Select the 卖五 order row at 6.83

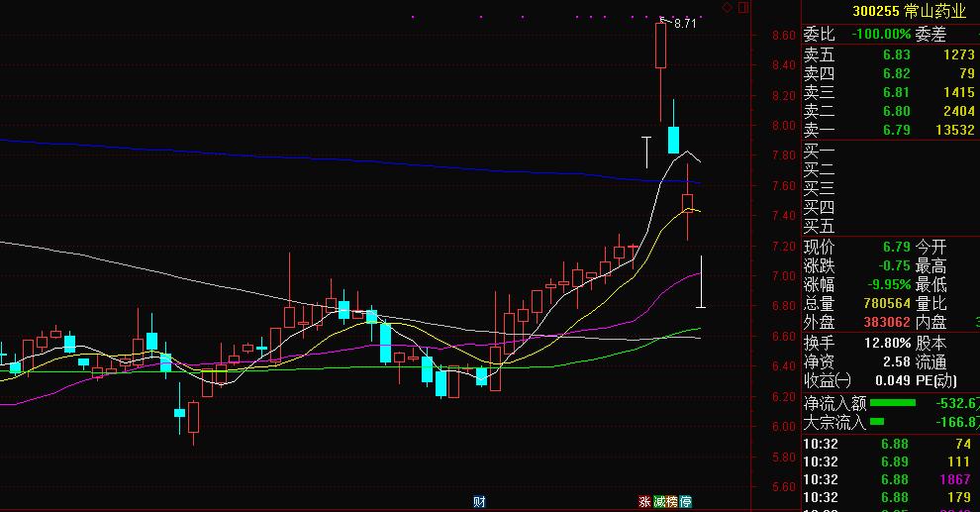(890, 55)
